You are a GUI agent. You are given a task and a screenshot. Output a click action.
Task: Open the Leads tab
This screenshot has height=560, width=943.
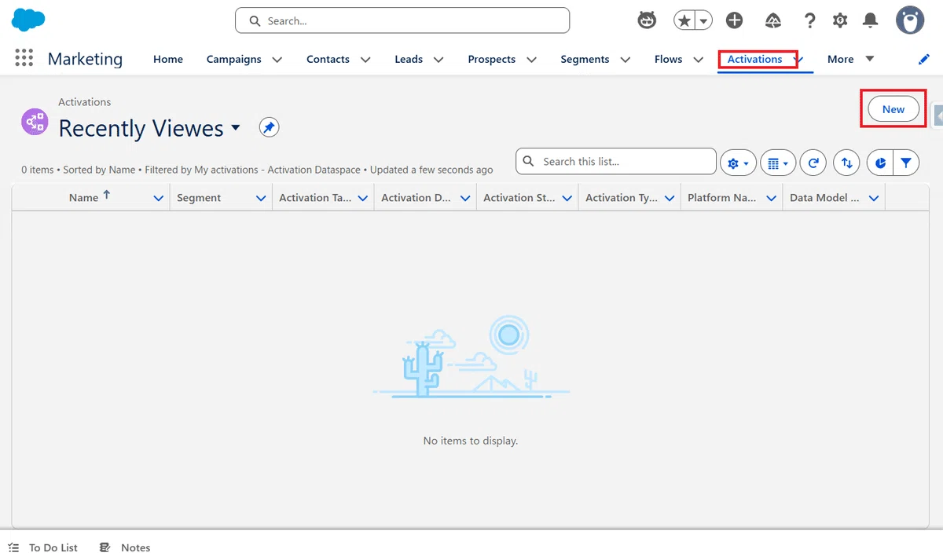(x=409, y=59)
